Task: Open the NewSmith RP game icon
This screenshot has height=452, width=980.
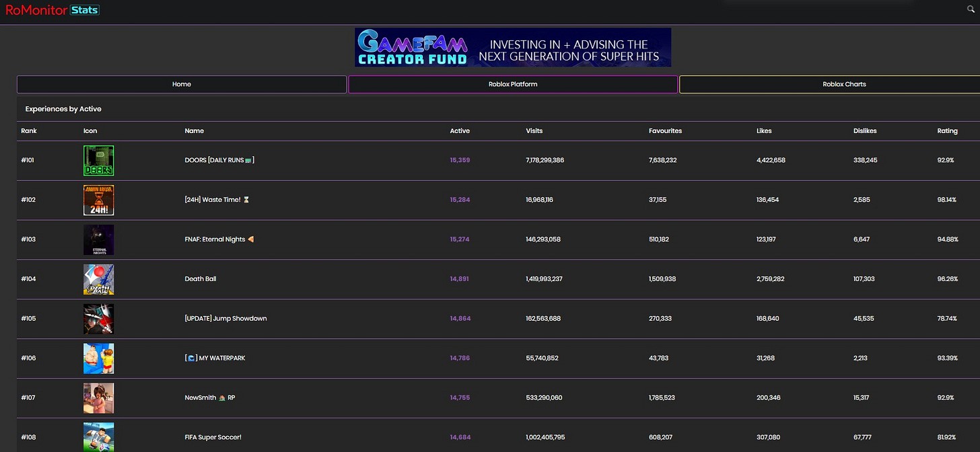Action: 98,398
